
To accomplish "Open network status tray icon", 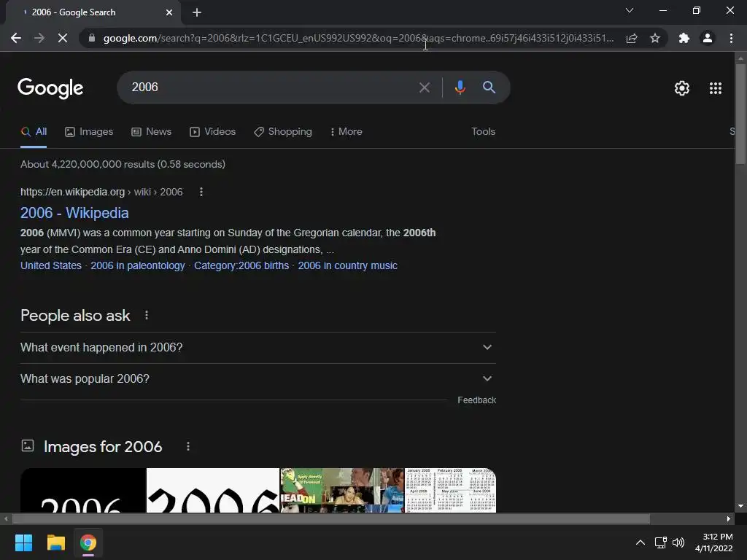I will pyautogui.click(x=660, y=542).
